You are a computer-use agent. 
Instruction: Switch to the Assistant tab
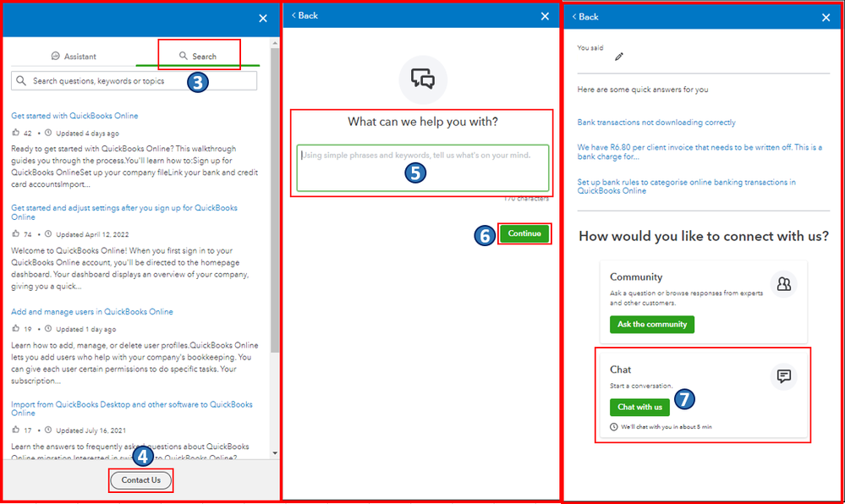coord(74,56)
